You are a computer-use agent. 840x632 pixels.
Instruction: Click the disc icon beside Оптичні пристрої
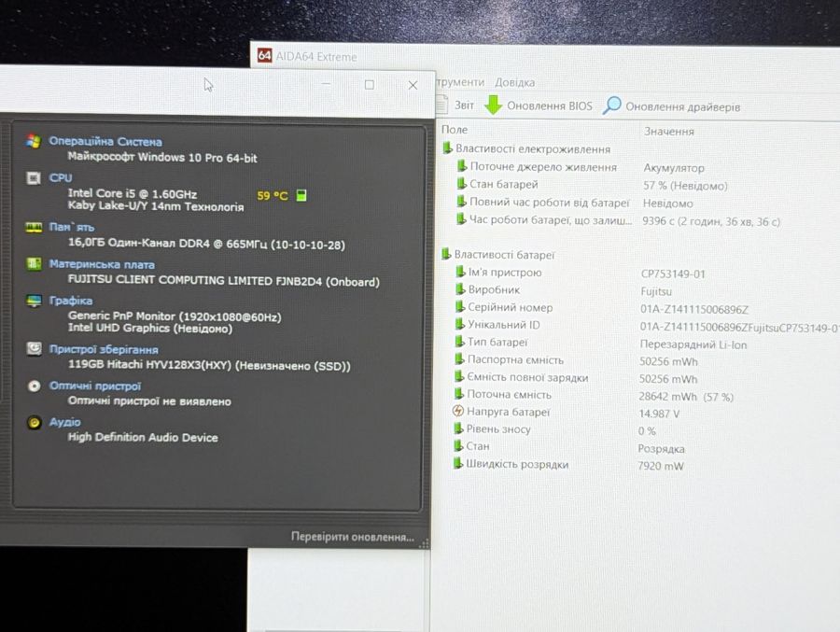pos(34,386)
